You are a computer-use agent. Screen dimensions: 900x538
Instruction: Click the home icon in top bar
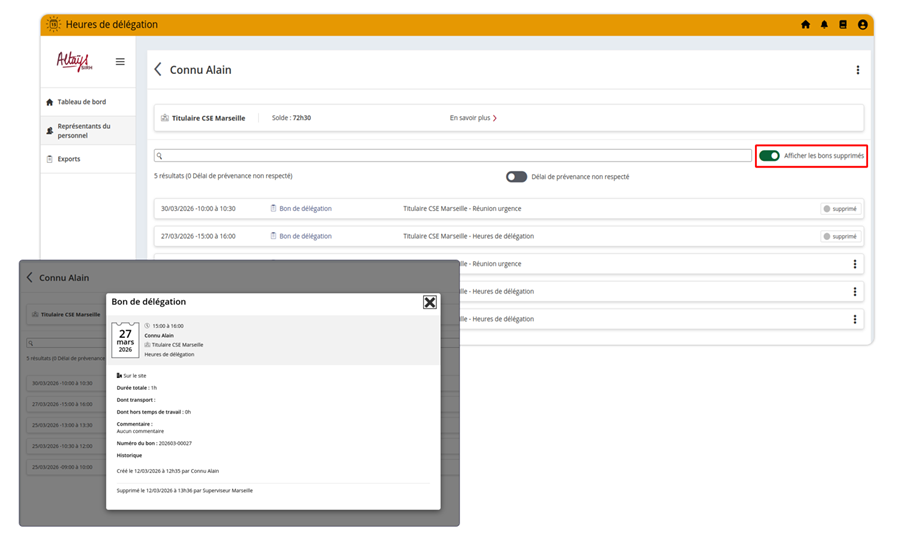click(x=805, y=25)
